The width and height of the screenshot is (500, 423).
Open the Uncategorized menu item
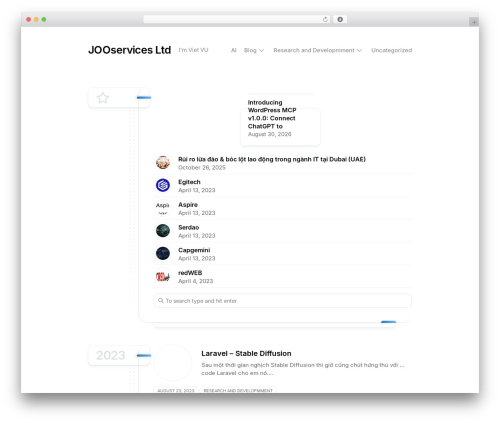click(x=392, y=50)
